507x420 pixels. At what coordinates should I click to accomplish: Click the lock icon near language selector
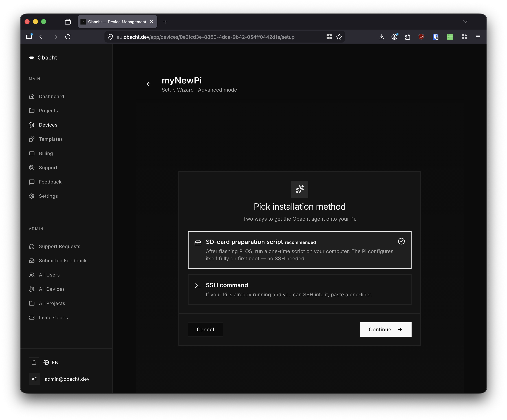(34, 362)
